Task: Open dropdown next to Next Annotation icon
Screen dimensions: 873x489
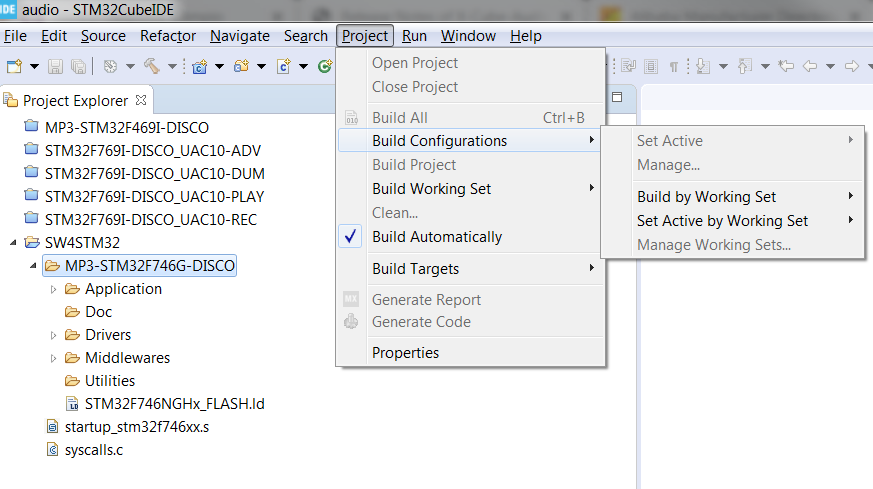Action: (x=723, y=67)
